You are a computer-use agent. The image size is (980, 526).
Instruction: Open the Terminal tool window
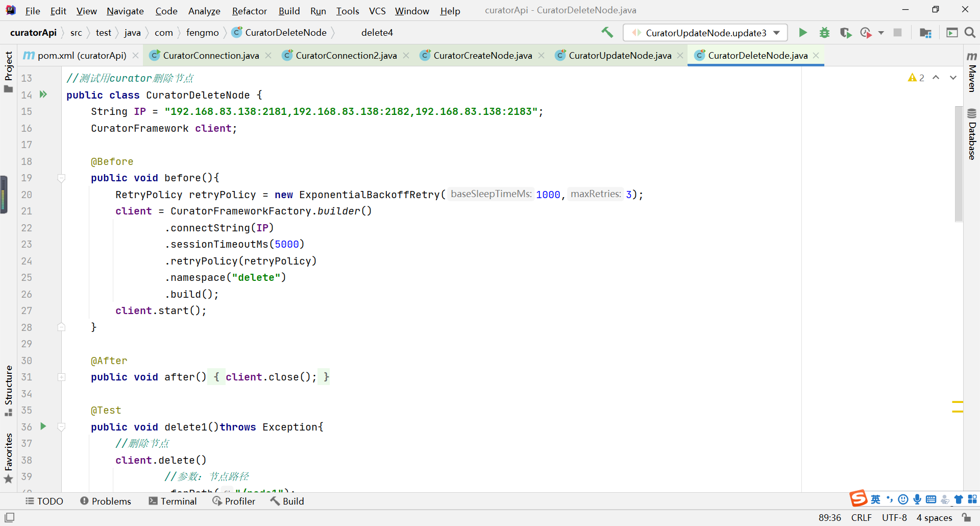(173, 501)
